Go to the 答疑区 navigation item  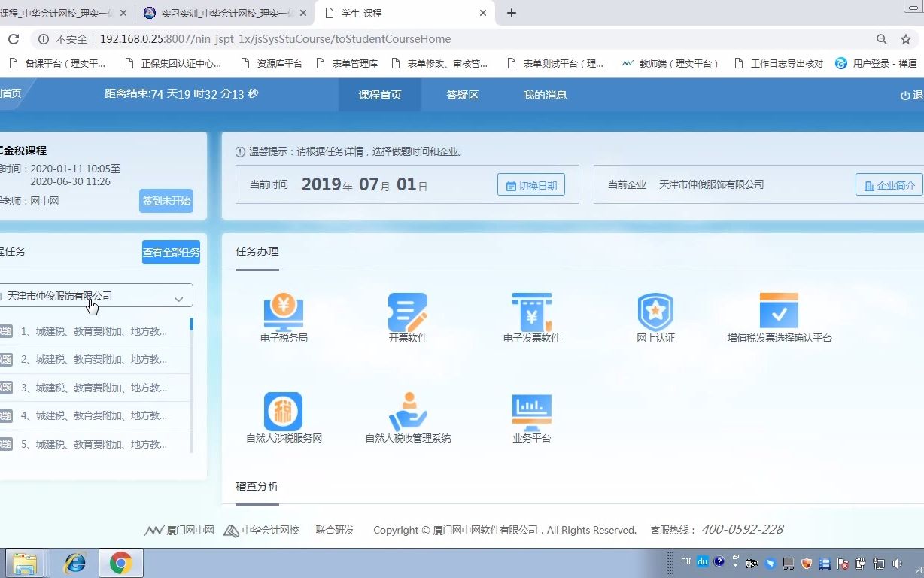(x=461, y=95)
